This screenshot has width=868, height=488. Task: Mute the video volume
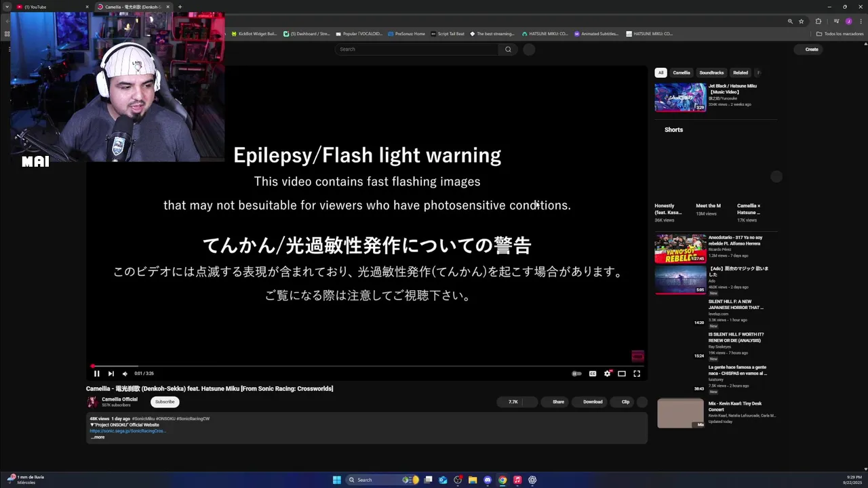[125, 373]
